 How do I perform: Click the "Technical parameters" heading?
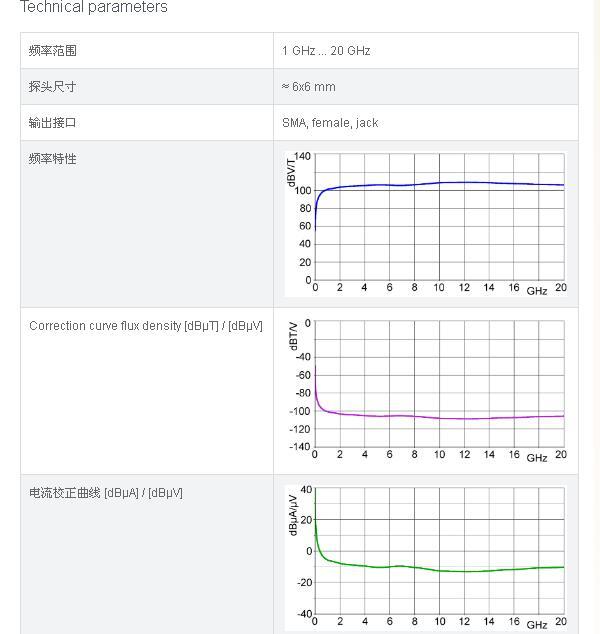tap(94, 8)
